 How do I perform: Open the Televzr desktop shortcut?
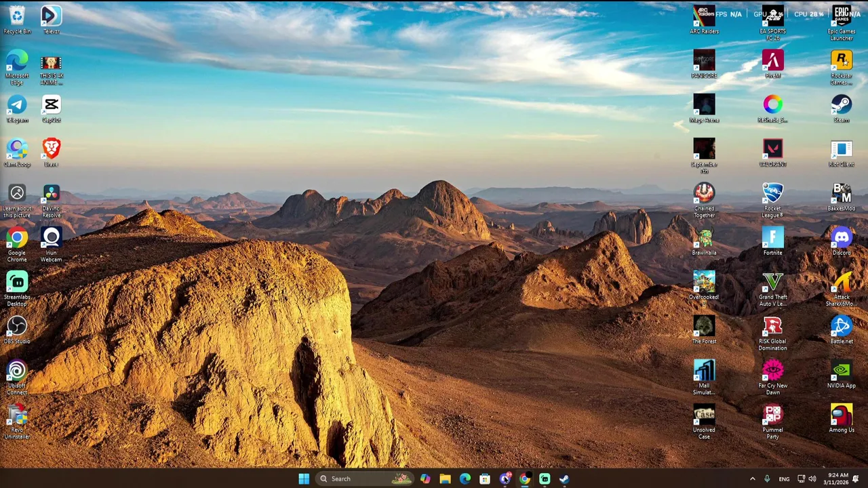[x=51, y=20]
